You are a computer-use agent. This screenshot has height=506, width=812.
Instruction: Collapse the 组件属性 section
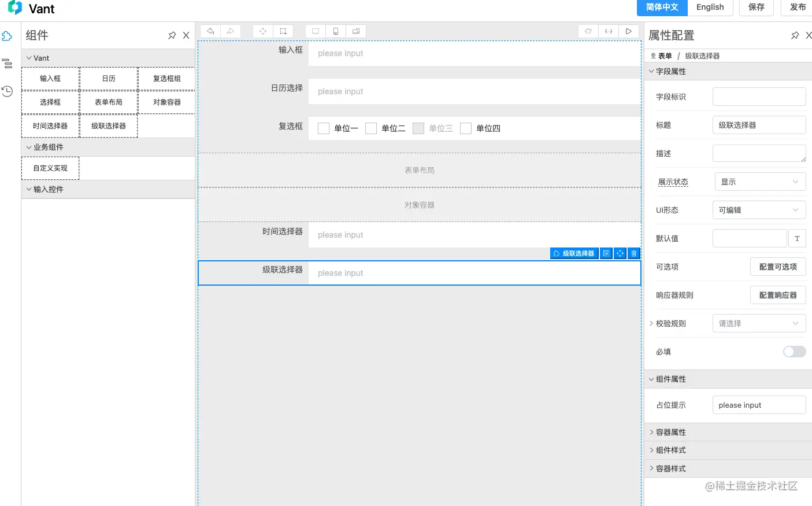728,379
